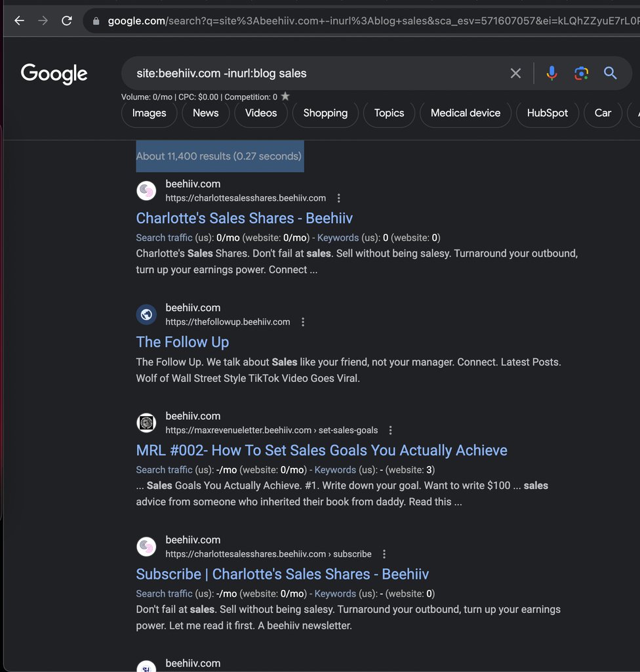Click the Volume 0/mo CPC stats line
Image resolution: width=640 pixels, height=672 pixels.
199,97
